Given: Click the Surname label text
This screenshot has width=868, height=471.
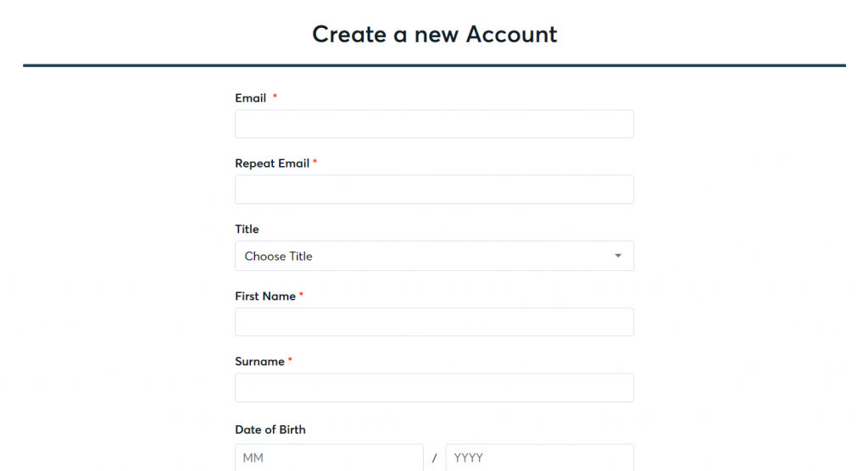Looking at the screenshot, I should [x=259, y=362].
